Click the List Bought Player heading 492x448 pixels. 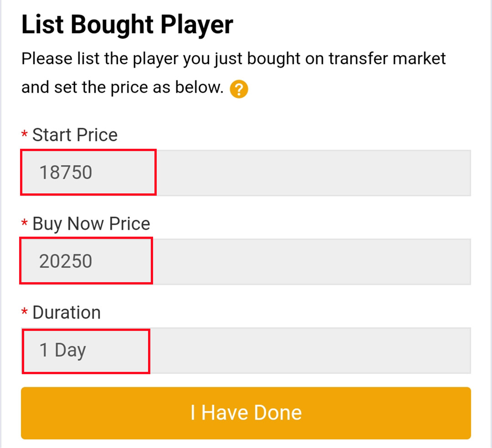[127, 25]
